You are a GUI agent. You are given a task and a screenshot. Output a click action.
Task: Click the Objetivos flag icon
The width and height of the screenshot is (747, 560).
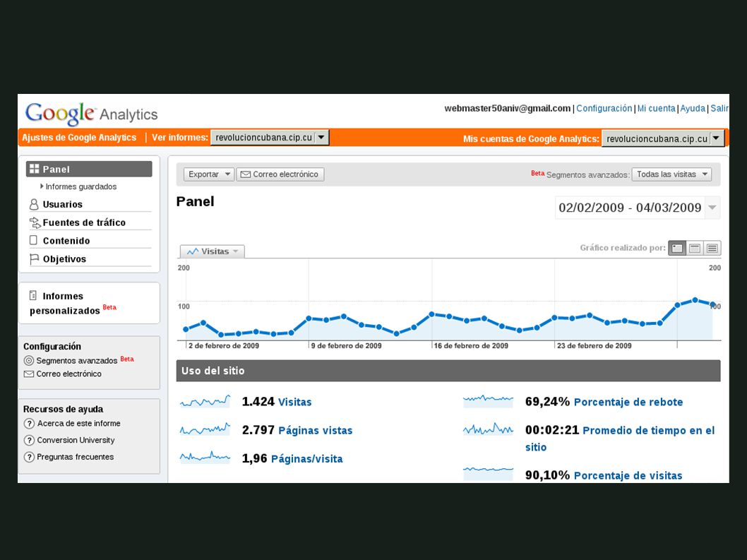(x=35, y=258)
